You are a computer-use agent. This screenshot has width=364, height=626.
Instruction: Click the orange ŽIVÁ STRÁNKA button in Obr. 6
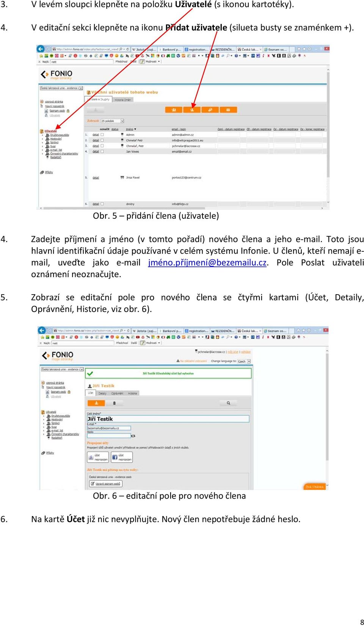coord(314,486)
